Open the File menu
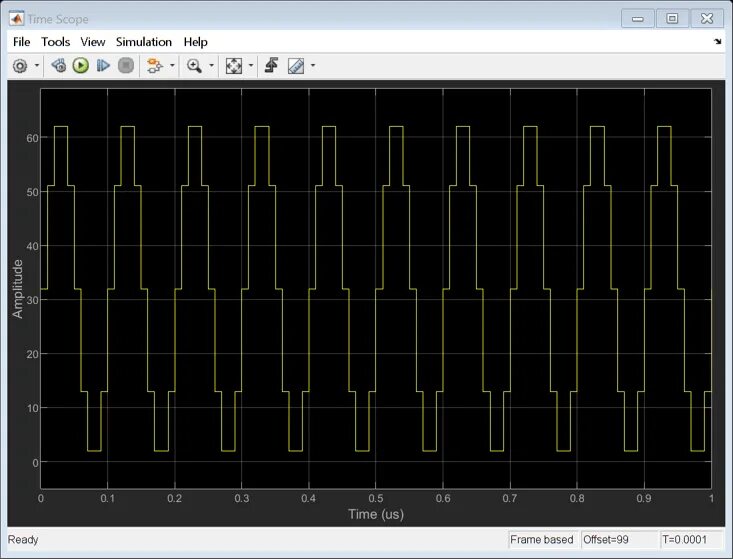 click(x=22, y=42)
